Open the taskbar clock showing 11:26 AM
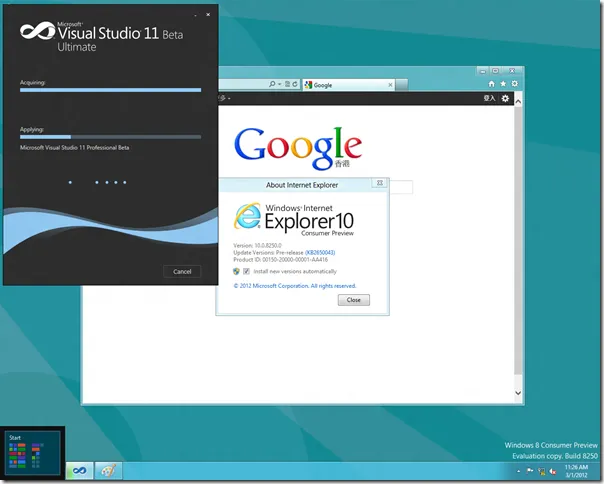 (576, 471)
